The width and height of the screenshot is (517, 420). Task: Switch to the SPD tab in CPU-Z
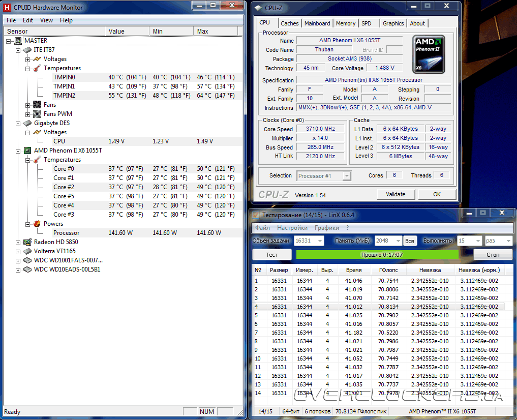coord(367,23)
